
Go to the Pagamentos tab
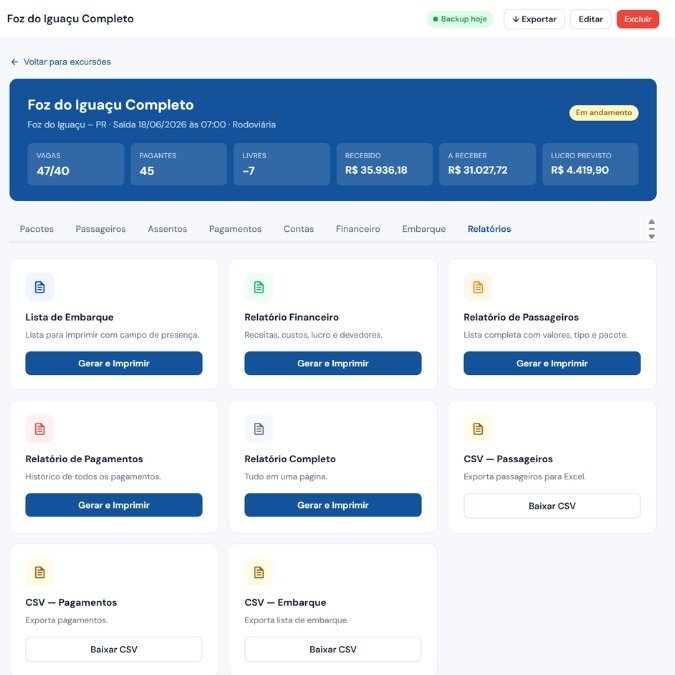click(235, 229)
